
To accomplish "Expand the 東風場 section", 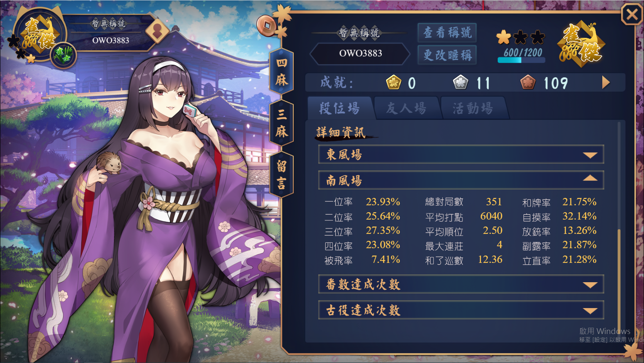I will pos(461,155).
